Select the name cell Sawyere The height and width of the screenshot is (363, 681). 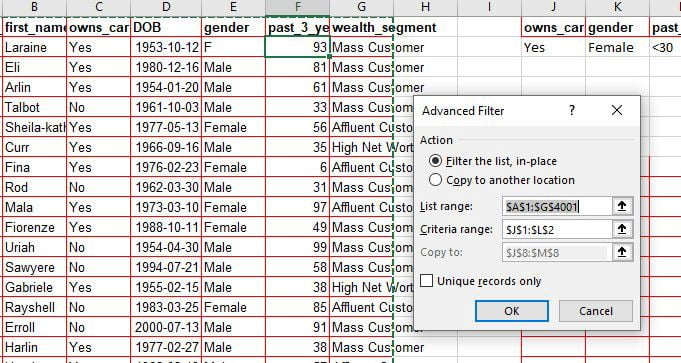point(34,267)
